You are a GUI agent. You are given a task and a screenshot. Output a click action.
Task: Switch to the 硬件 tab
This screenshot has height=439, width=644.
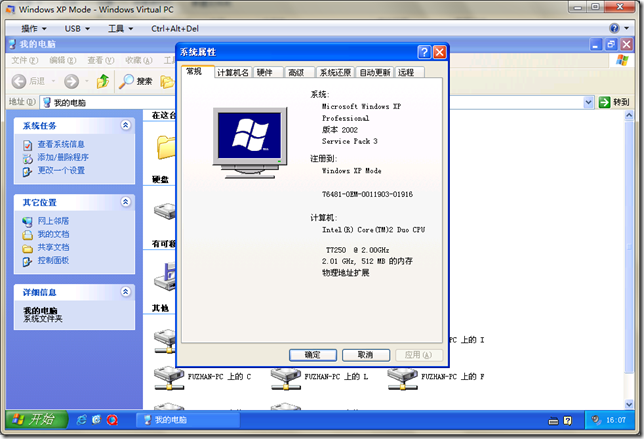click(269, 73)
